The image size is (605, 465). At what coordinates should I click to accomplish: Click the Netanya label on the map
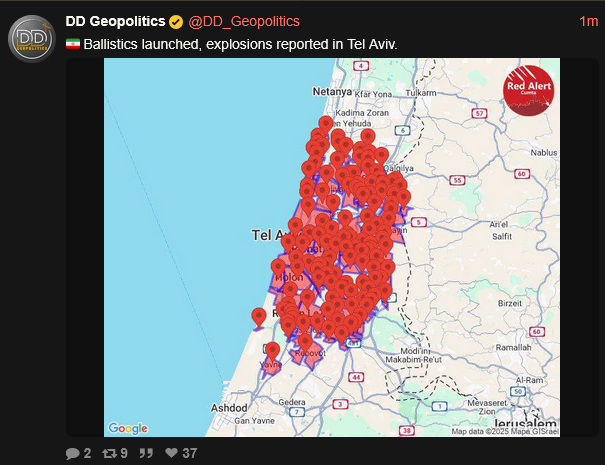click(332, 92)
